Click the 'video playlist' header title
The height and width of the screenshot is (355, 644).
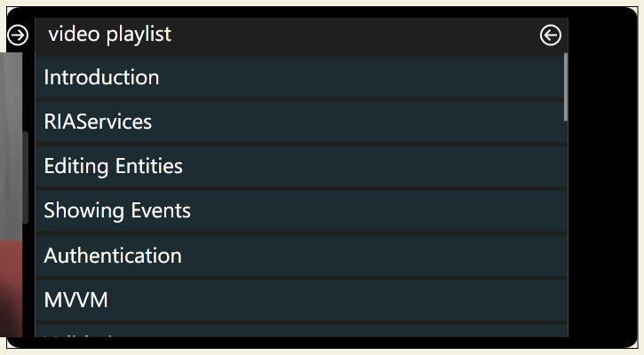click(x=109, y=34)
